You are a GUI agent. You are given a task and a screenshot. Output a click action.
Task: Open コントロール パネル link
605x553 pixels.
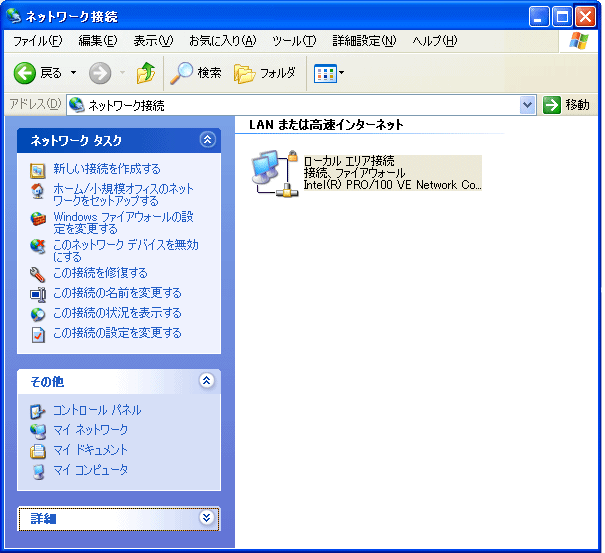97,410
